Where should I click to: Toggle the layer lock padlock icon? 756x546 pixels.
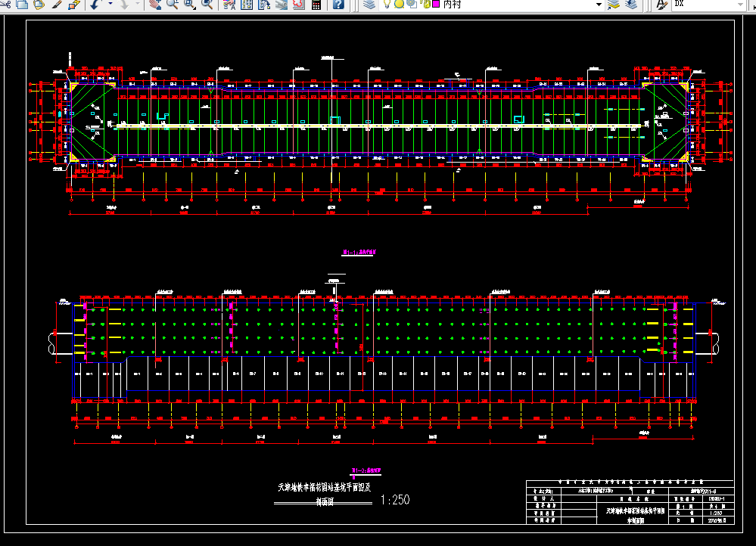pyautogui.click(x=426, y=5)
